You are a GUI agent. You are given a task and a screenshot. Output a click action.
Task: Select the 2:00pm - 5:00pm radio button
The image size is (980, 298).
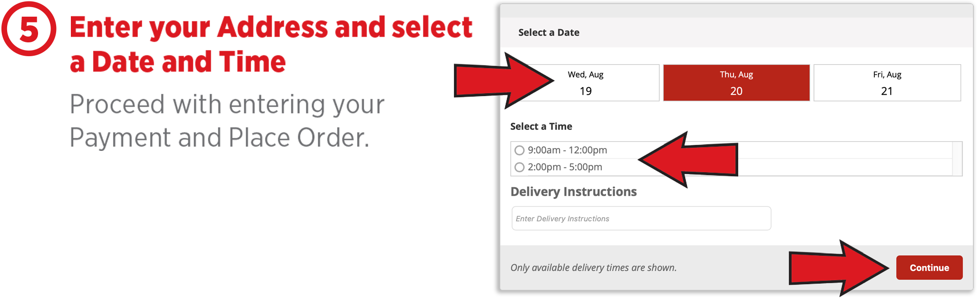pos(519,167)
